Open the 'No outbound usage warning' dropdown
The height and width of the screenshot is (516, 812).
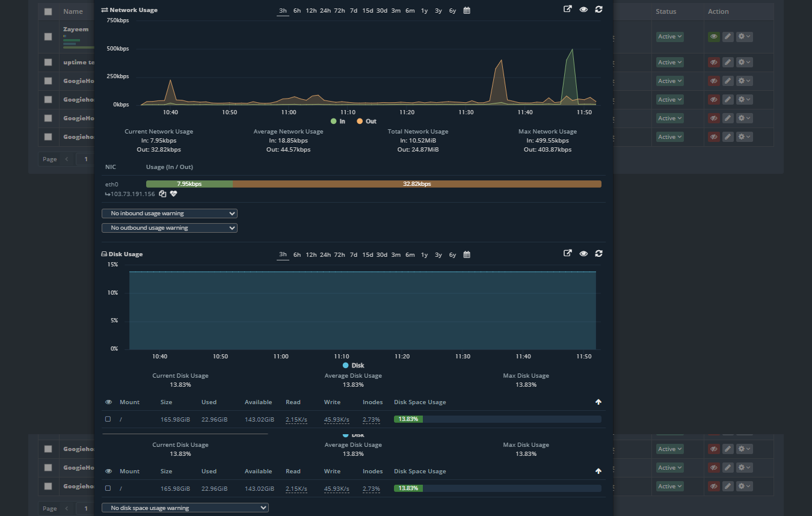pyautogui.click(x=170, y=228)
